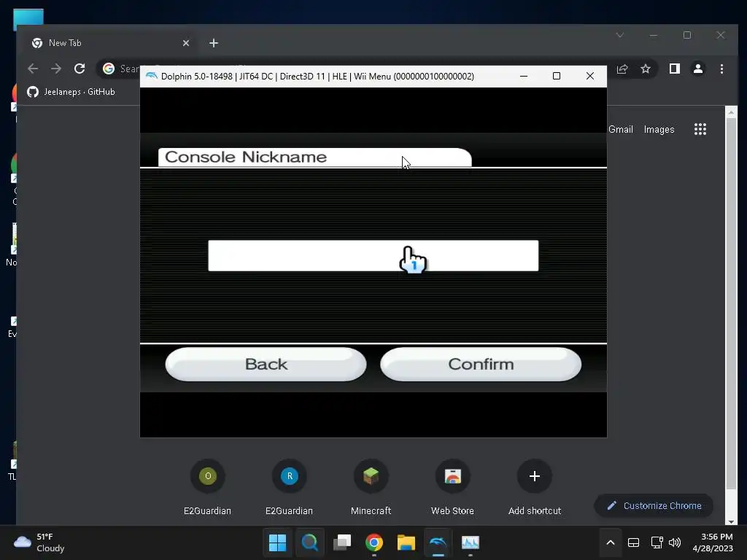This screenshot has width=747, height=560.
Task: Reload the Chrome page
Action: (x=80, y=69)
